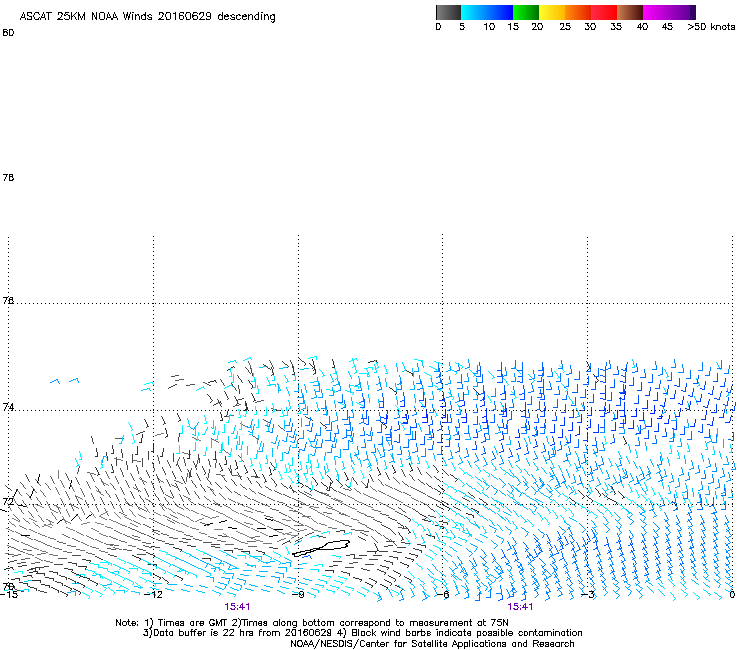Click the 15:41 timestamp between -6 and -3
Screen dimensions: 740x650
click(x=520, y=607)
